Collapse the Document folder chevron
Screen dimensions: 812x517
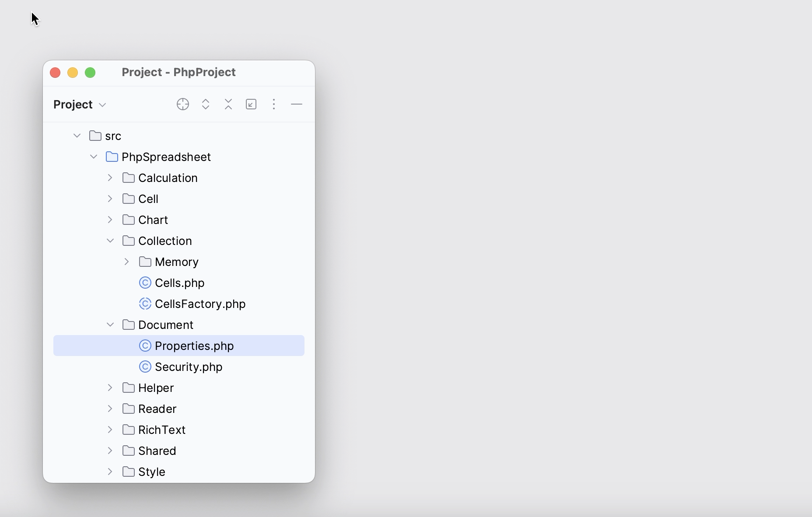pyautogui.click(x=110, y=325)
